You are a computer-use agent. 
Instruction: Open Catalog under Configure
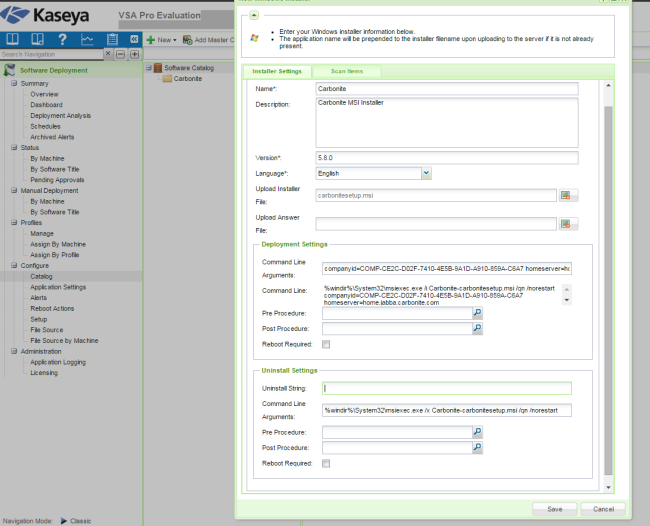(41, 276)
